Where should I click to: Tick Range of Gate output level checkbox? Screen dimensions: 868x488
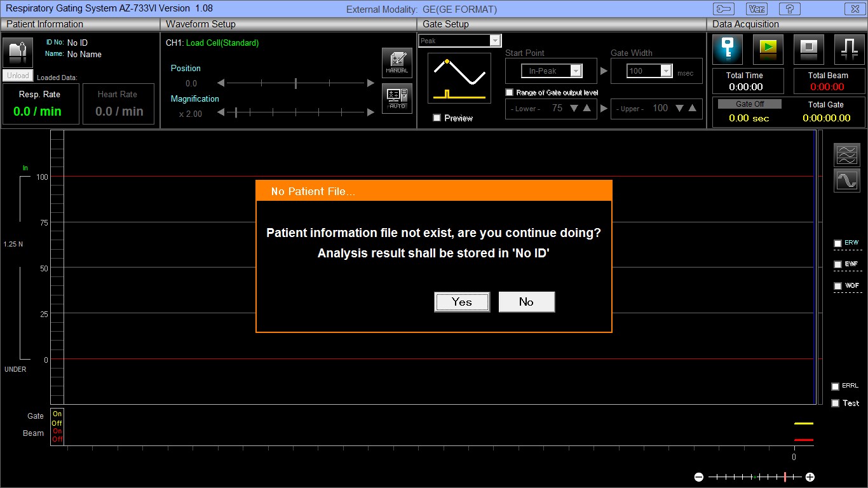pos(509,92)
